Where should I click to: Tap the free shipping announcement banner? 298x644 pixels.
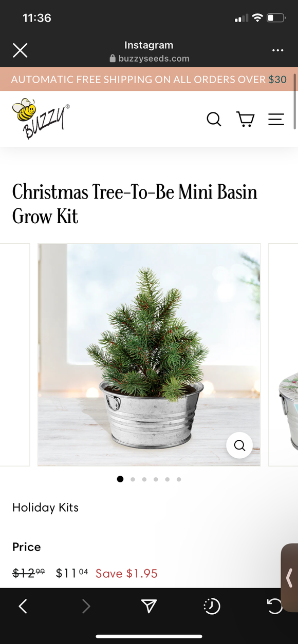(x=148, y=80)
